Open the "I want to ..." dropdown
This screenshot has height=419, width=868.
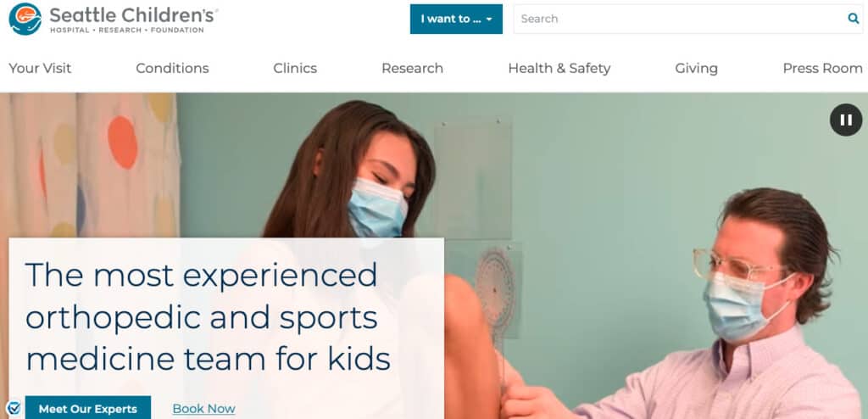[456, 19]
